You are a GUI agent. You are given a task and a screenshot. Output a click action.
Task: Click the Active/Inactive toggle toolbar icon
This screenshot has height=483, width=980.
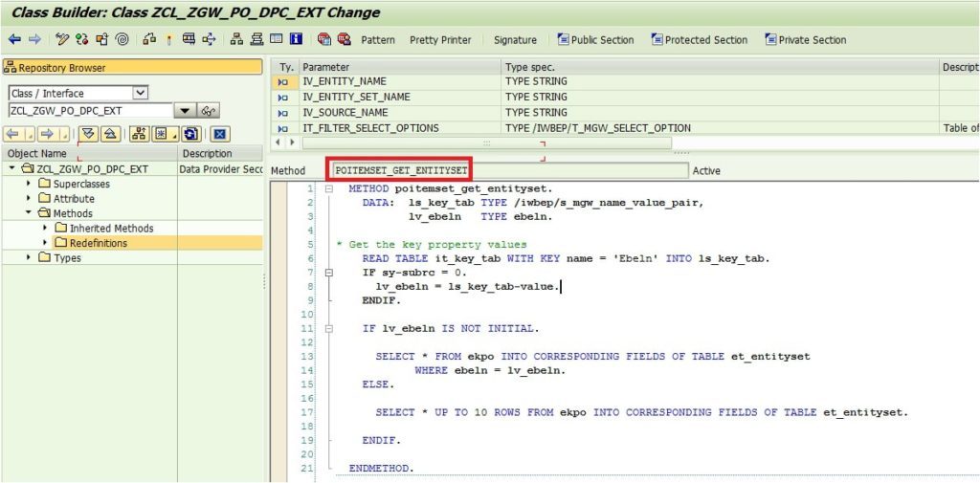(x=82, y=39)
